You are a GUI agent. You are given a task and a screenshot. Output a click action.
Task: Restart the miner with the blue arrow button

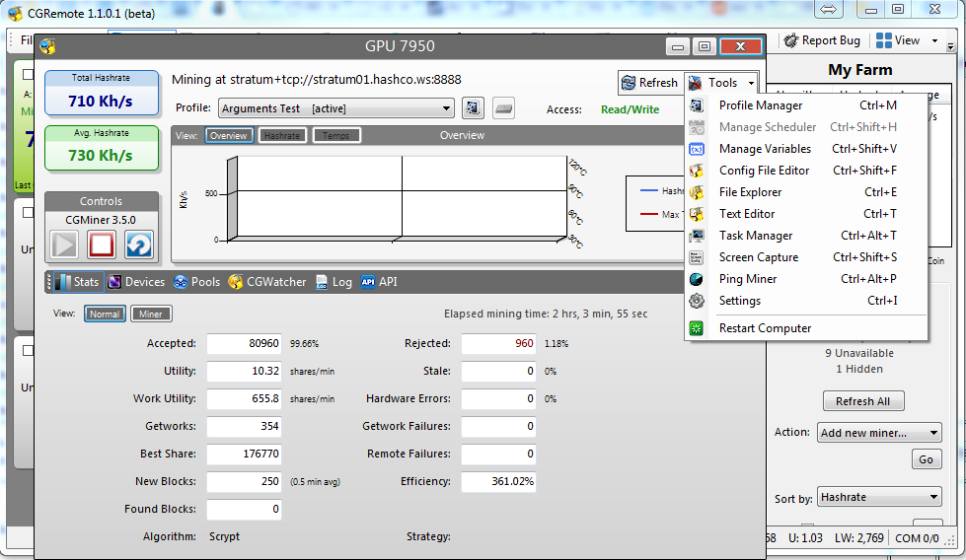[x=138, y=245]
